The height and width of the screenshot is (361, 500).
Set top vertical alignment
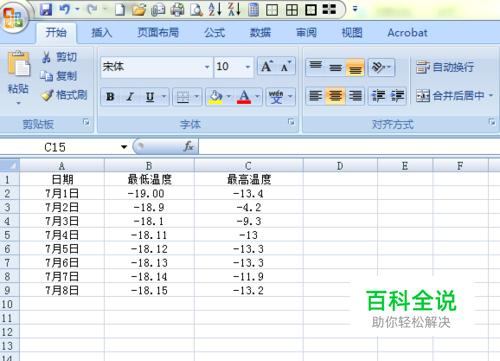[x=316, y=67]
